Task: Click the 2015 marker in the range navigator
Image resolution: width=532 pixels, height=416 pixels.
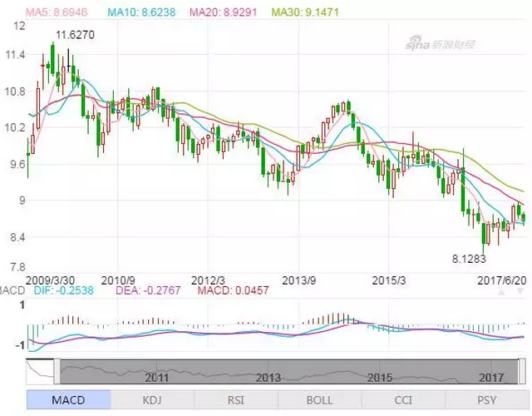Action: click(x=379, y=378)
